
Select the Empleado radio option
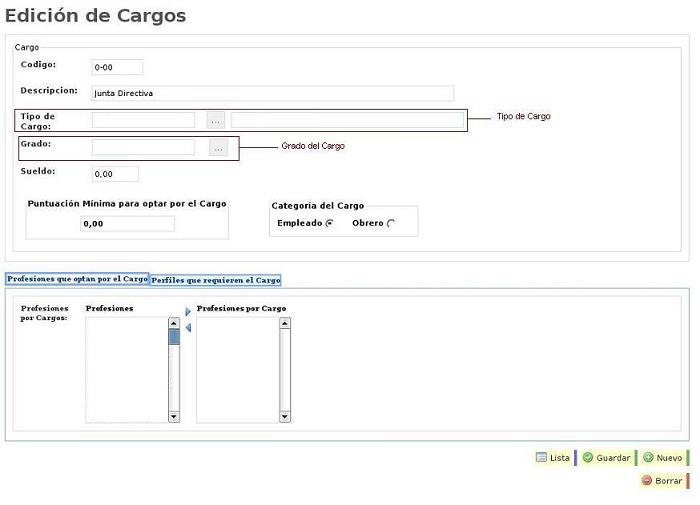329,223
